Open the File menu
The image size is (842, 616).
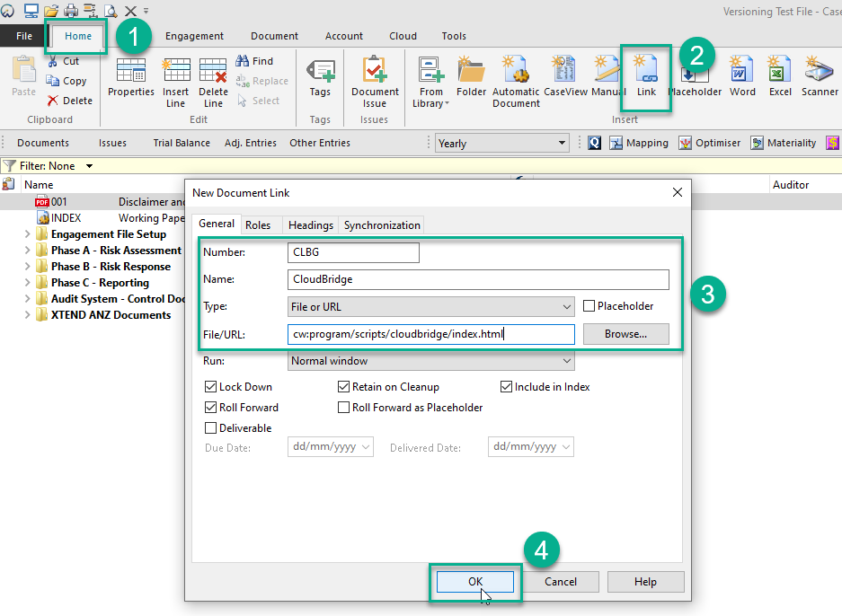[24, 36]
